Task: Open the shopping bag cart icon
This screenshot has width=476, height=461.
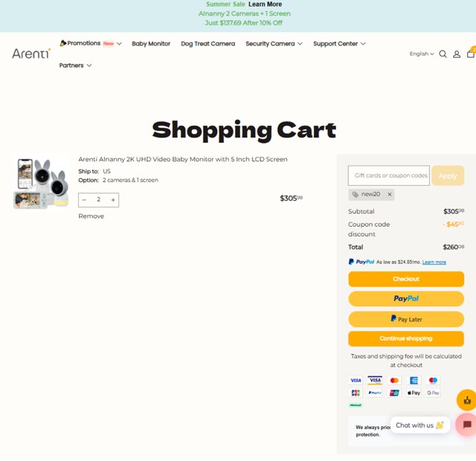Action: coord(471,53)
